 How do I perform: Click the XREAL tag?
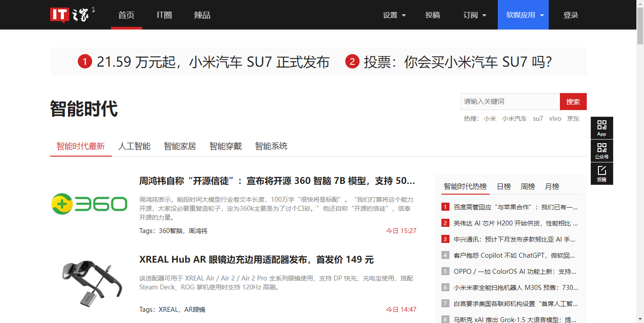pos(168,310)
